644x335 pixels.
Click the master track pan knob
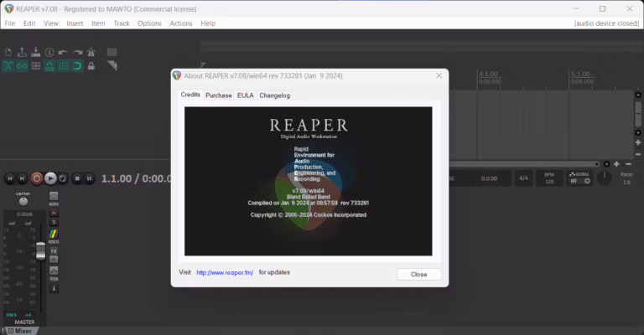(x=23, y=201)
